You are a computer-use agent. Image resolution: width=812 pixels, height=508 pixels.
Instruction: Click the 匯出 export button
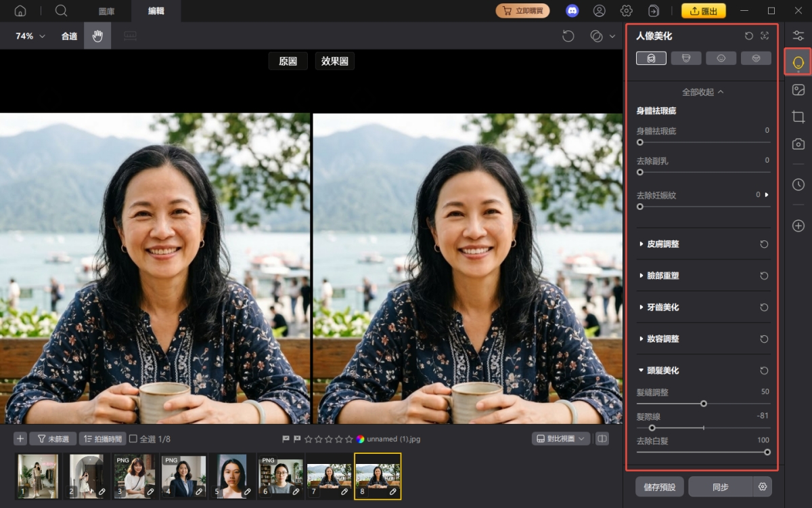pos(703,11)
